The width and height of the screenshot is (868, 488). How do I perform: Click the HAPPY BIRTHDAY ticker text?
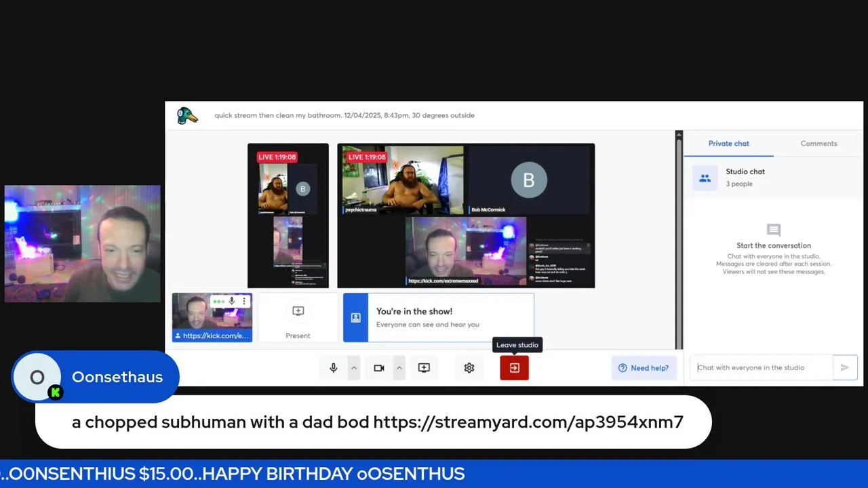point(334,474)
